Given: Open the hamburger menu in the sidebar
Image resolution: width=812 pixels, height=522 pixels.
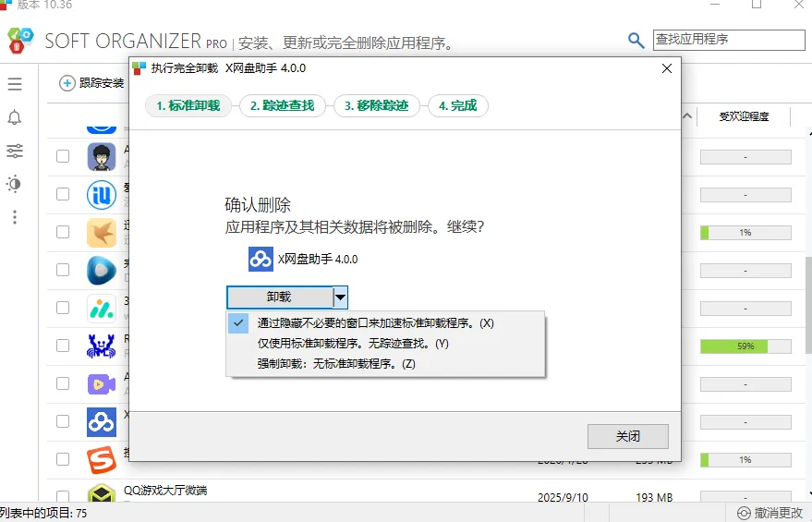Looking at the screenshot, I should (x=15, y=84).
